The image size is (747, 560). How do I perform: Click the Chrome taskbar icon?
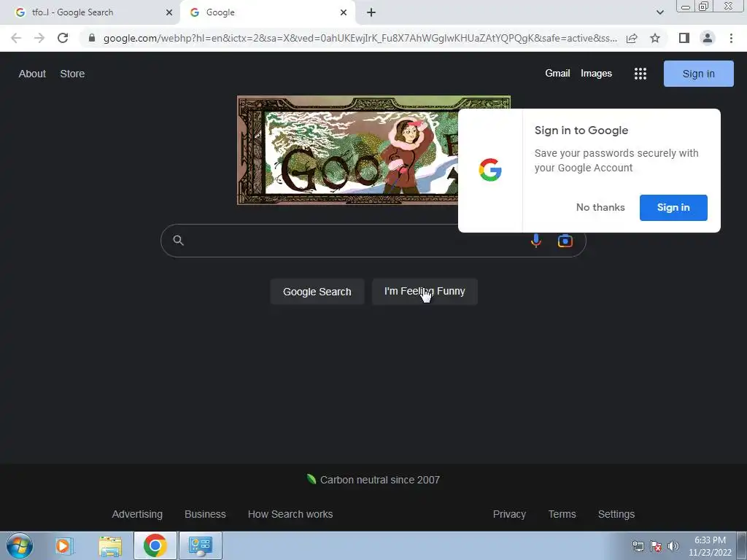(x=155, y=545)
